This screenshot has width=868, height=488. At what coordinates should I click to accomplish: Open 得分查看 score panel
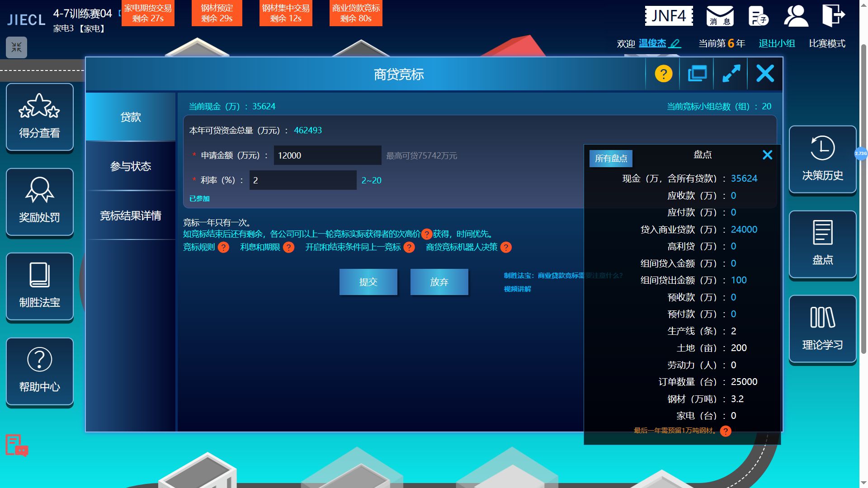(x=40, y=117)
